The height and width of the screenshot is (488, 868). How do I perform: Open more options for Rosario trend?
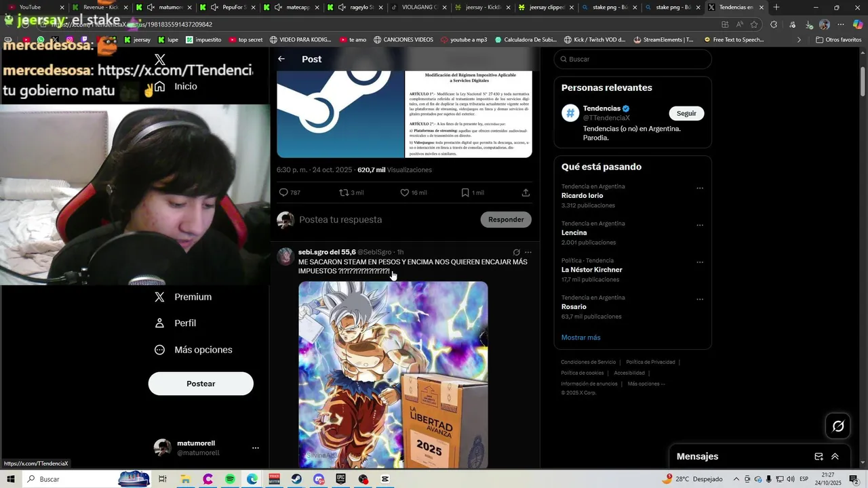[700, 300]
